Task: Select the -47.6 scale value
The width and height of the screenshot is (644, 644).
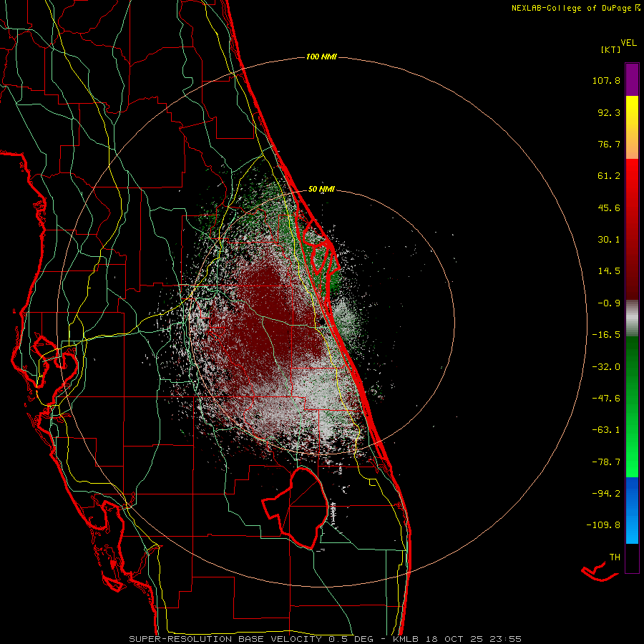Action: pos(606,399)
